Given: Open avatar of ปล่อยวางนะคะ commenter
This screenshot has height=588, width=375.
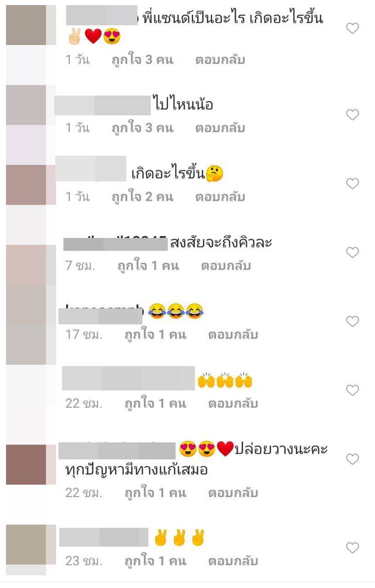Looking at the screenshot, I should coord(26,464).
